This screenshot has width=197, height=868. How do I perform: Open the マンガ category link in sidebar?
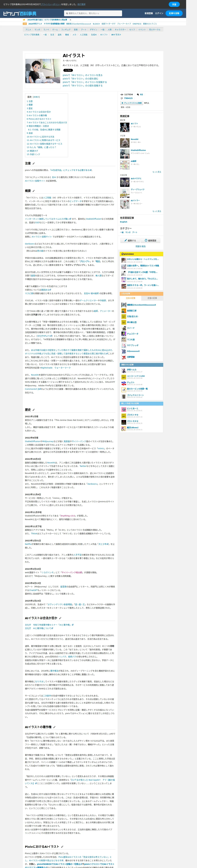click(128, 232)
